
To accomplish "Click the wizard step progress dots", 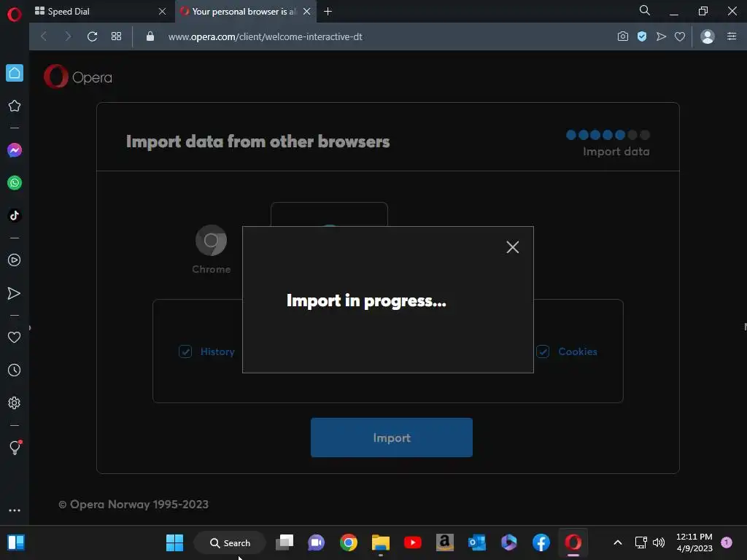I will pos(608,135).
